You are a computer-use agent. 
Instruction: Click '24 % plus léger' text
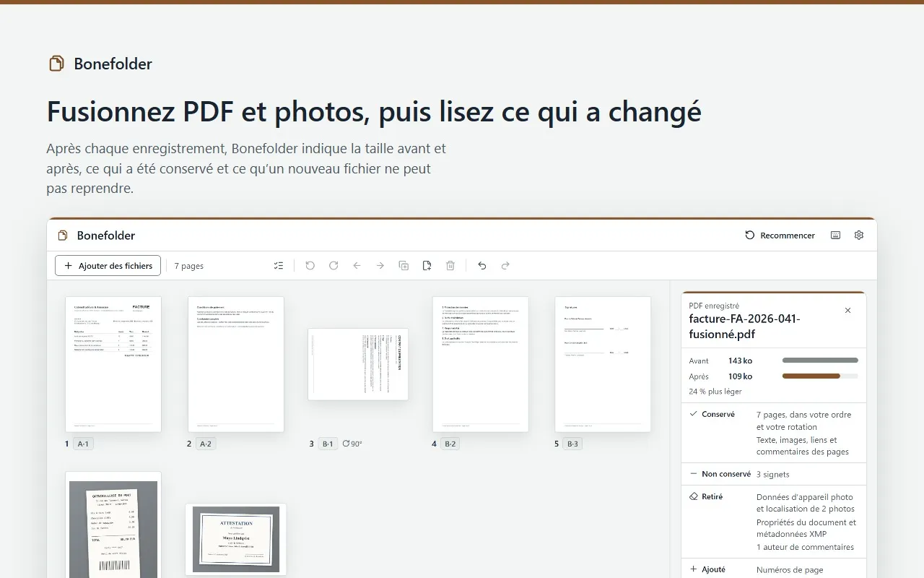(x=715, y=392)
